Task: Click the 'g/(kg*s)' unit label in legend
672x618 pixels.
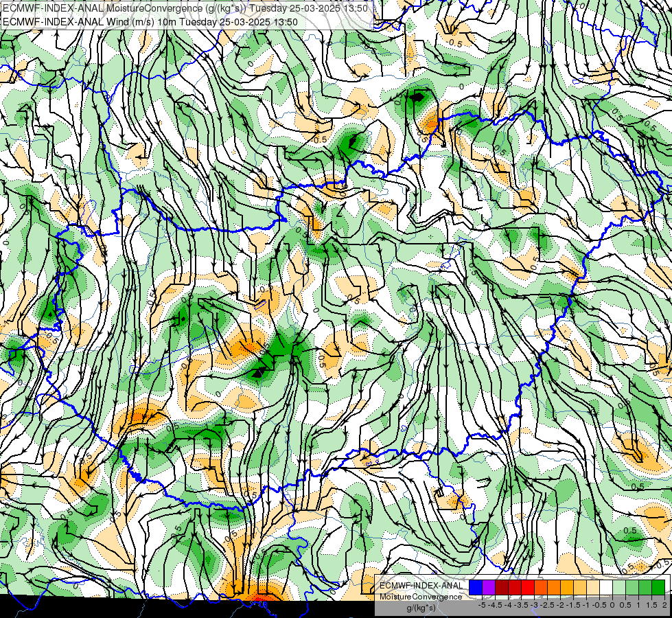Action: pos(421,607)
